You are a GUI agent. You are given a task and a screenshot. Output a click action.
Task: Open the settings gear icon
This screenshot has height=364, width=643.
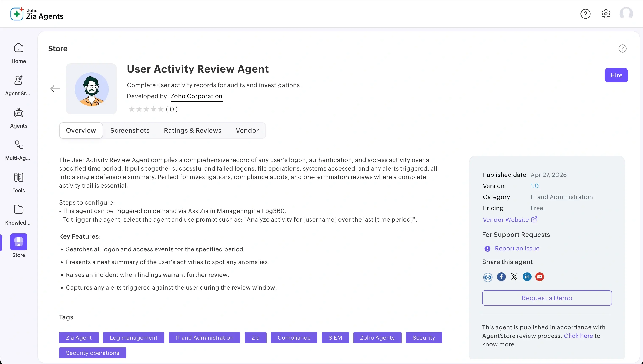pyautogui.click(x=606, y=14)
